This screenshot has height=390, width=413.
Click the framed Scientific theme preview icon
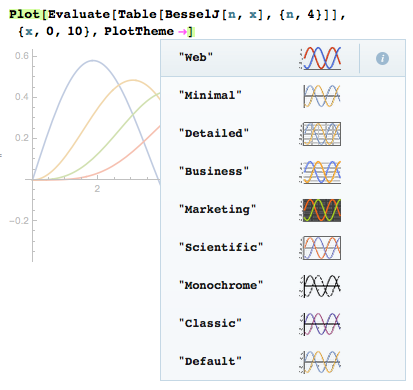pos(320,248)
